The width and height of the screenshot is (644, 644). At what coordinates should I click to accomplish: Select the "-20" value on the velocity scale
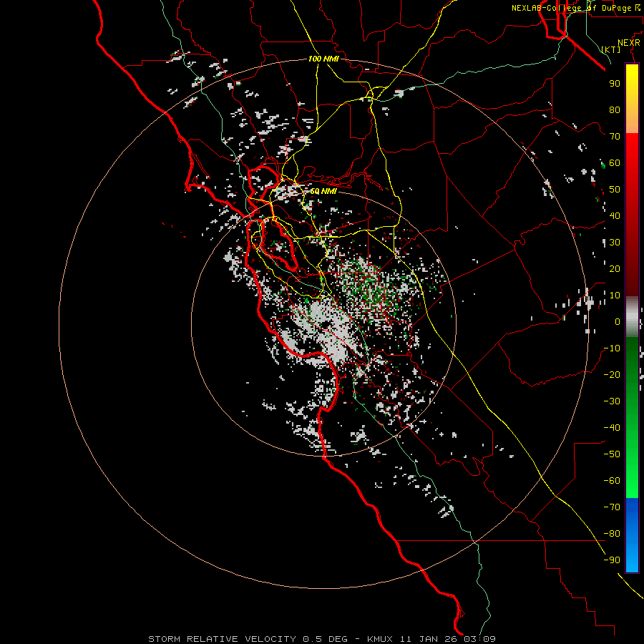[x=612, y=375]
